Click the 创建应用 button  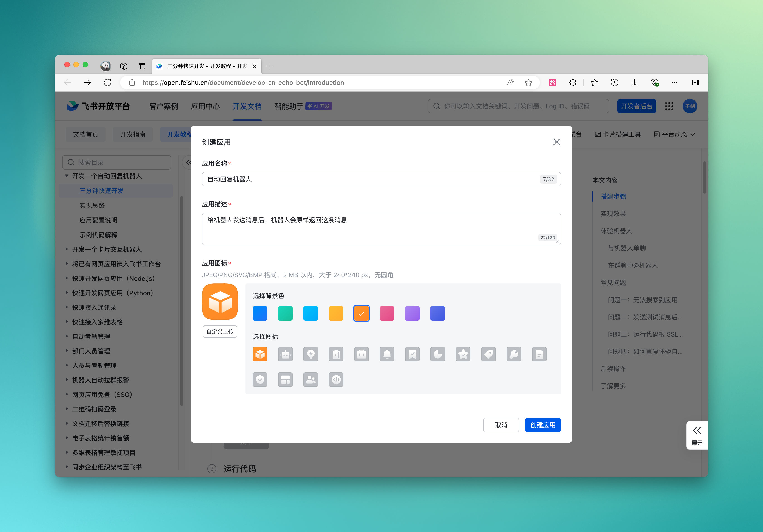click(x=542, y=425)
